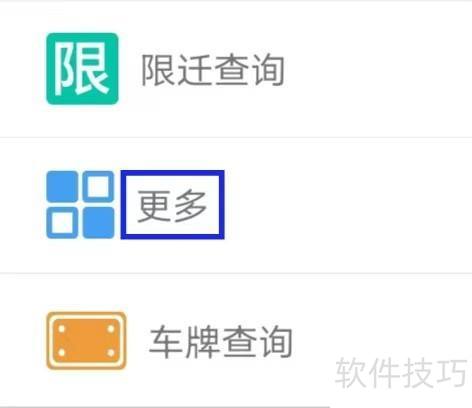Viewport: 472px width, 408px height.
Task: Open the 限迁查询 text label
Action: (213, 70)
